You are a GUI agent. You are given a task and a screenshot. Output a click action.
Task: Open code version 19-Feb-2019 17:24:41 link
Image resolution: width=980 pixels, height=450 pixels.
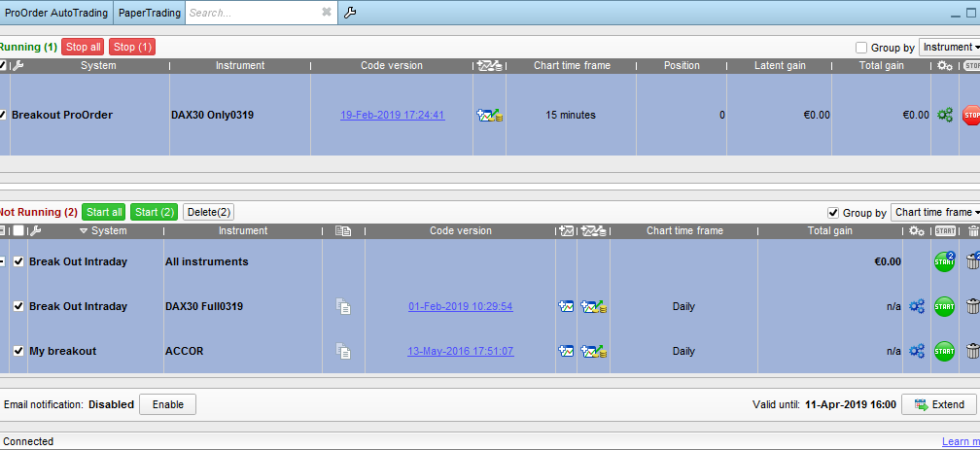point(392,115)
